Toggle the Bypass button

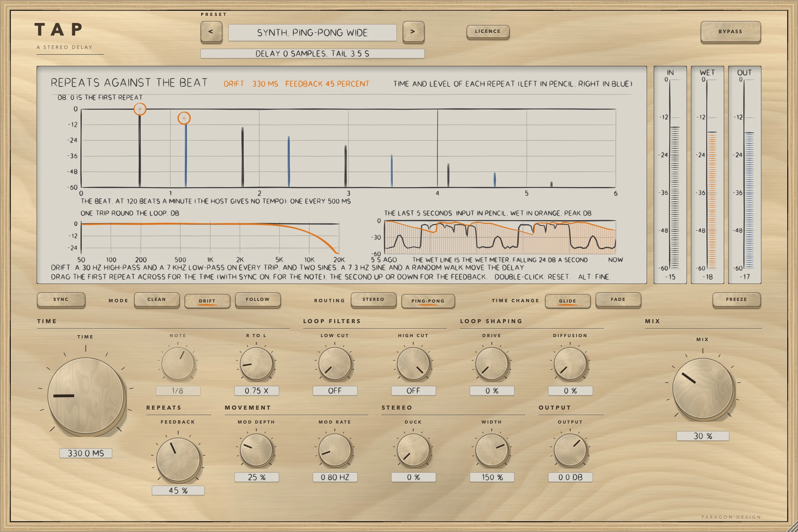pos(731,32)
